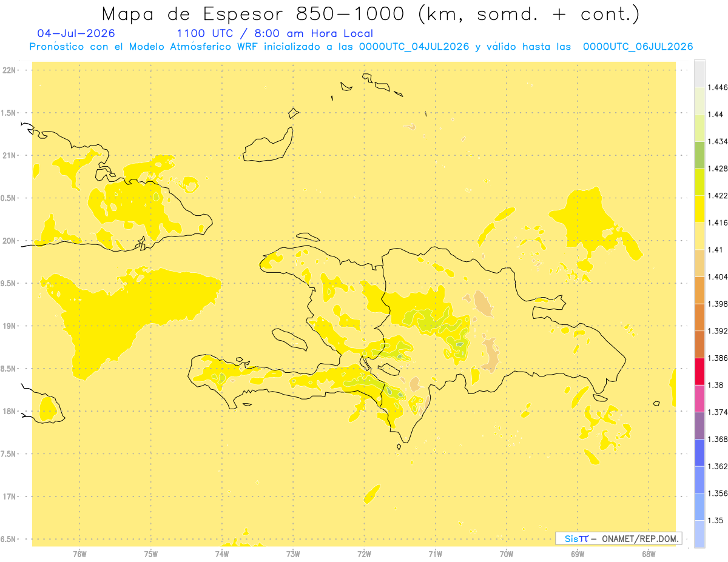
Task: Select the longitude label "75W"
Action: point(150,554)
